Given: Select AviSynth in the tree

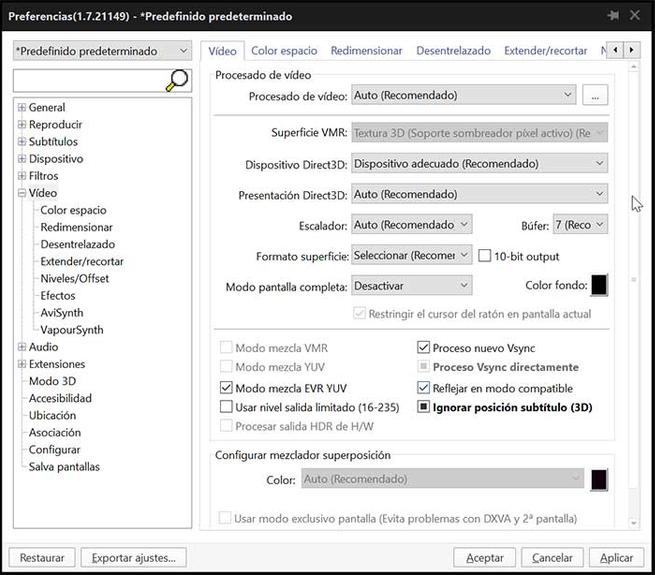Looking at the screenshot, I should [x=62, y=313].
